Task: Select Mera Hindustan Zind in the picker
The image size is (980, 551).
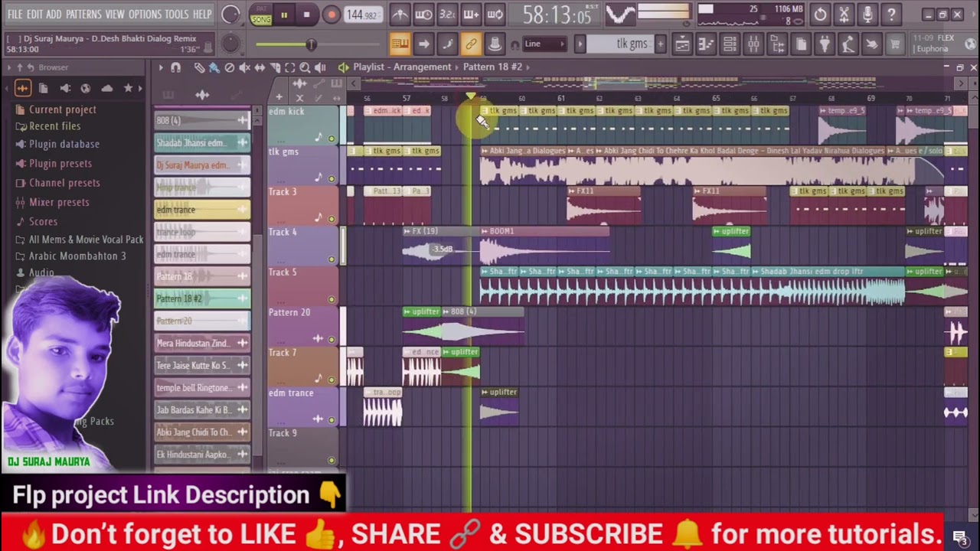Action: (x=202, y=343)
